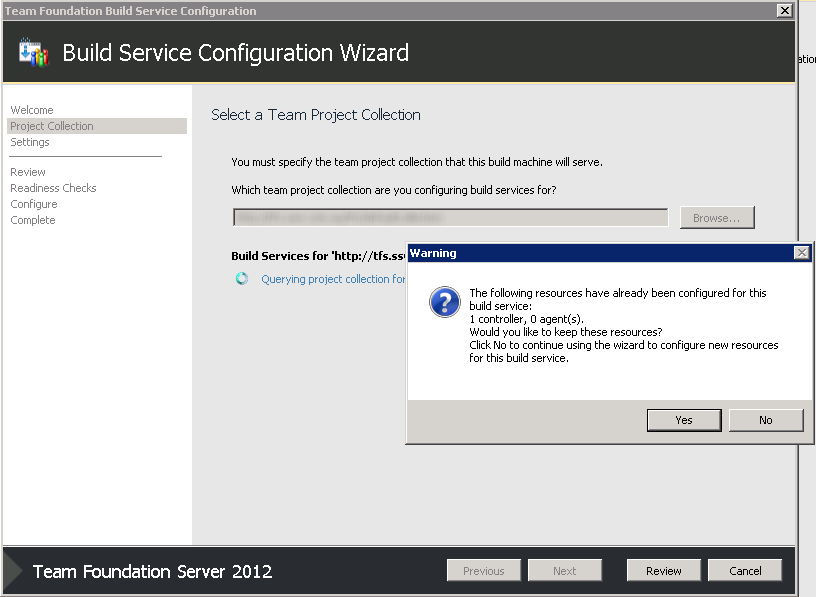Click the 'Select a Team Project Collection' heading

point(316,115)
